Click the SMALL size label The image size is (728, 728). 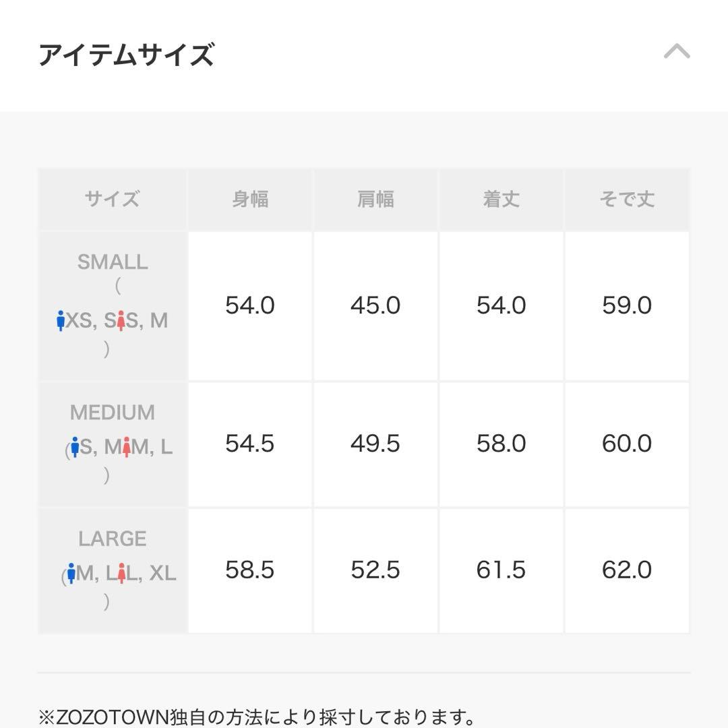112,262
